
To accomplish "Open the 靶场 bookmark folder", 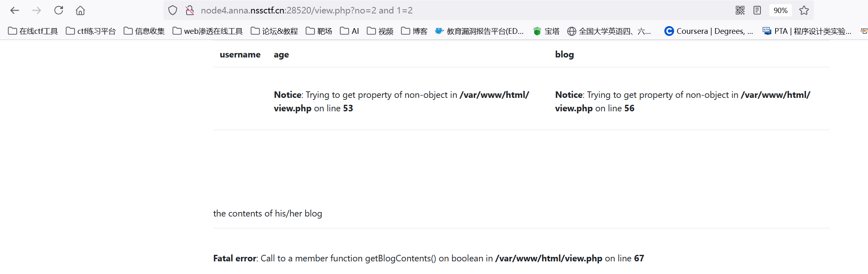I will point(319,31).
